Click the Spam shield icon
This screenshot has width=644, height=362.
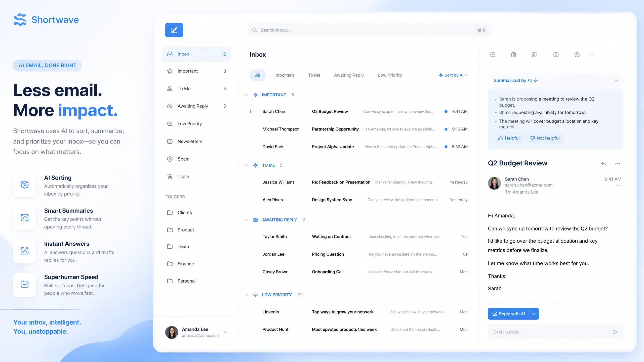pyautogui.click(x=170, y=159)
